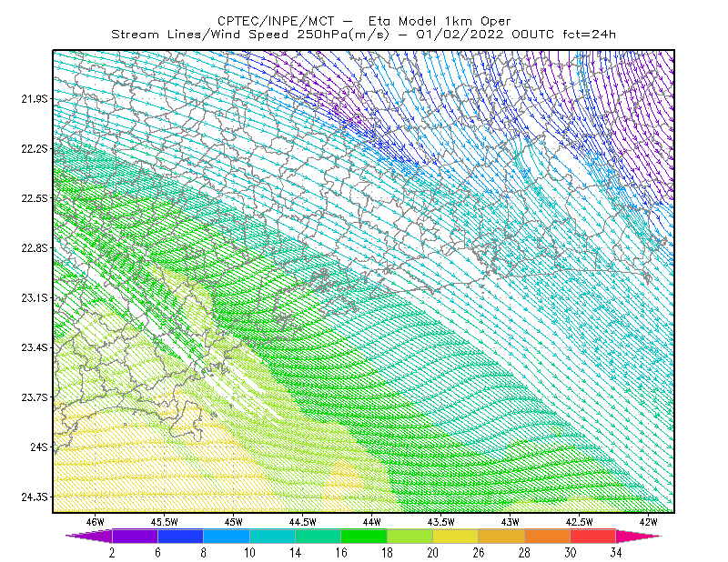Click the longitude label 42W
Image resolution: width=728 pixels, height=562 pixels.
tap(649, 522)
